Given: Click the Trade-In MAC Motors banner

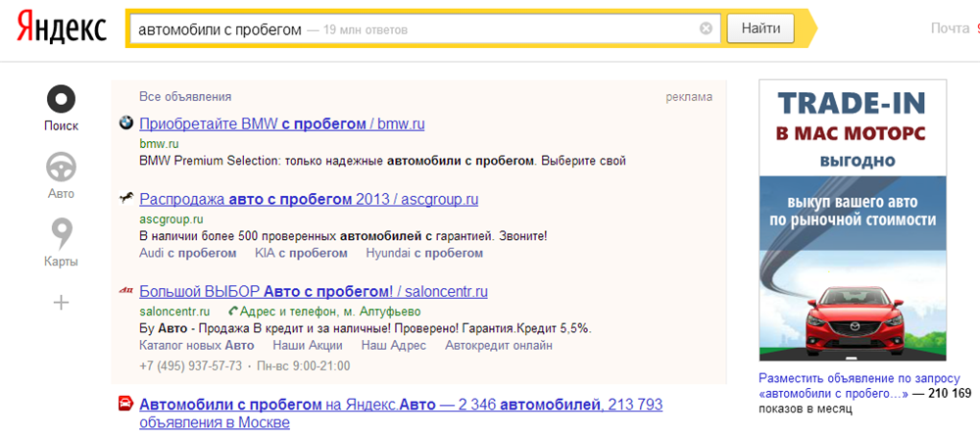Looking at the screenshot, I should [x=853, y=220].
